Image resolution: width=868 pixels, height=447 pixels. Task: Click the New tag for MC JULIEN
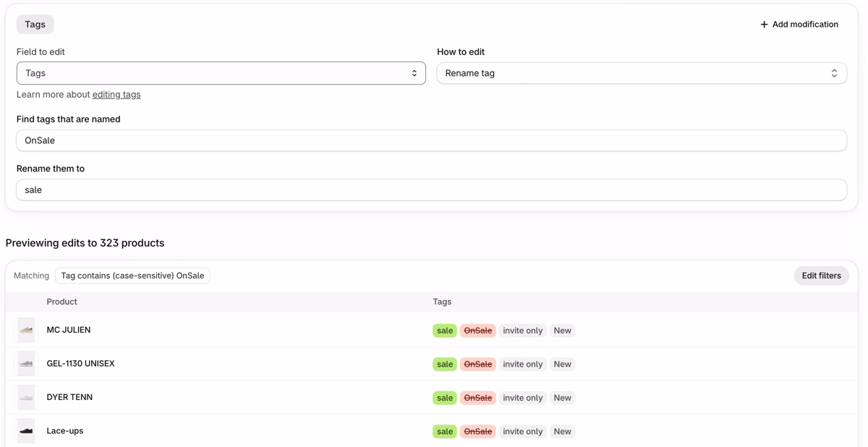click(563, 331)
